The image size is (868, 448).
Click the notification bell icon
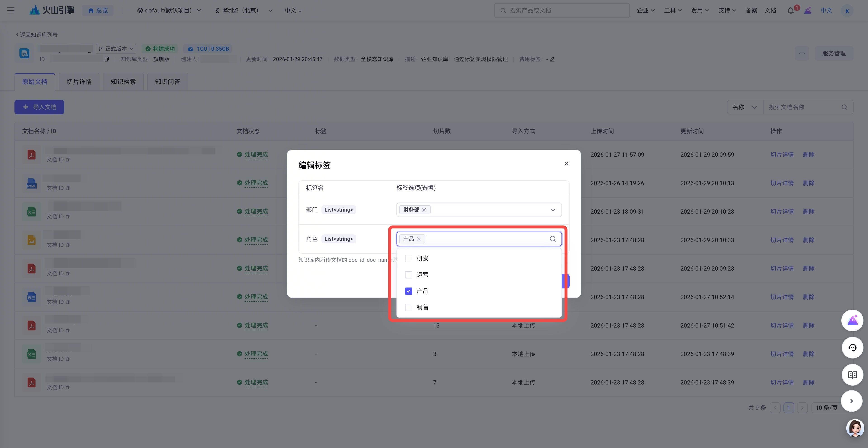pos(790,10)
